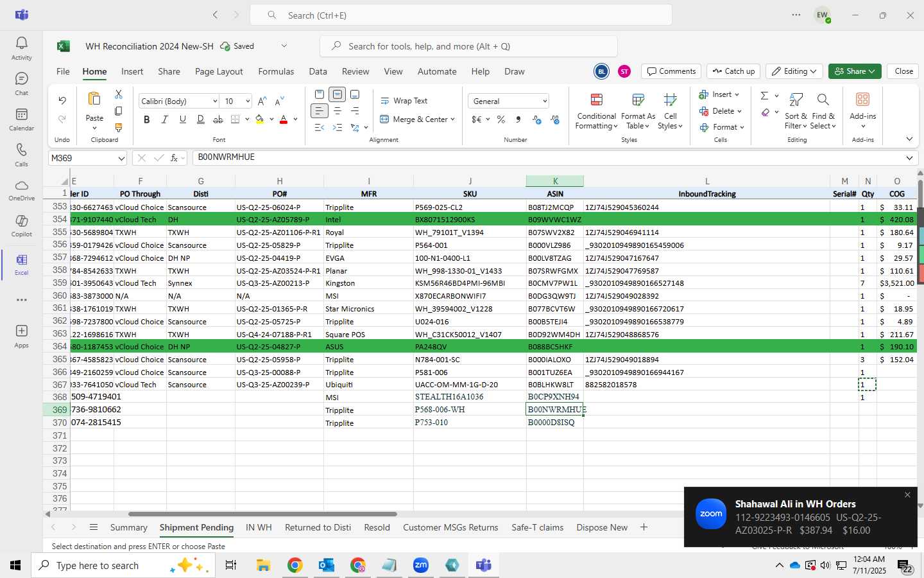
Task: Increase decimal places icon
Action: point(537,119)
